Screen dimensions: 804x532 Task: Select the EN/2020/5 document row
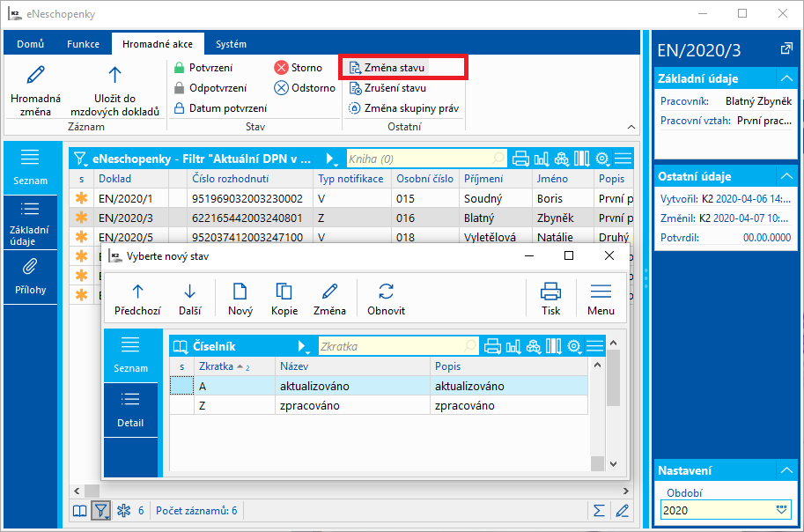pyautogui.click(x=351, y=237)
